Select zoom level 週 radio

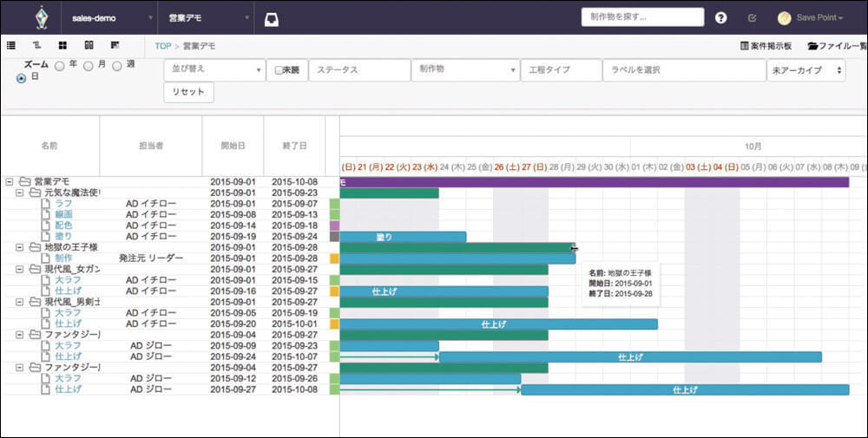pyautogui.click(x=117, y=66)
